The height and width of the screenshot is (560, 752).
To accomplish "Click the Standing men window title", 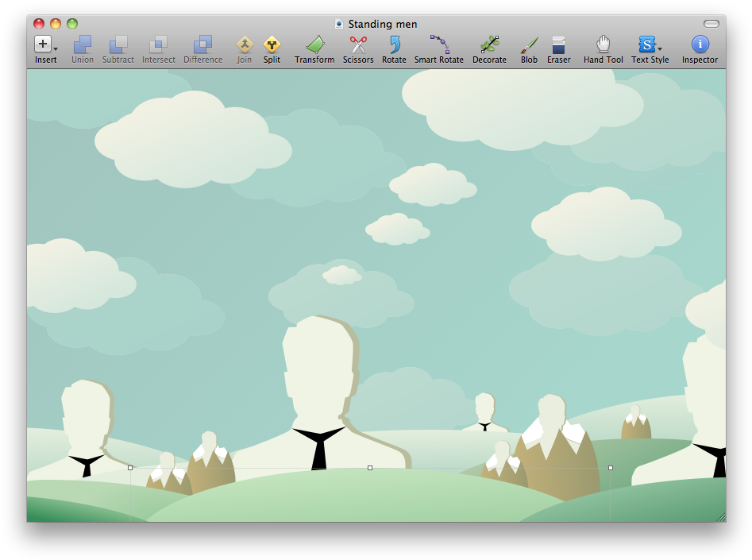I will [x=382, y=24].
